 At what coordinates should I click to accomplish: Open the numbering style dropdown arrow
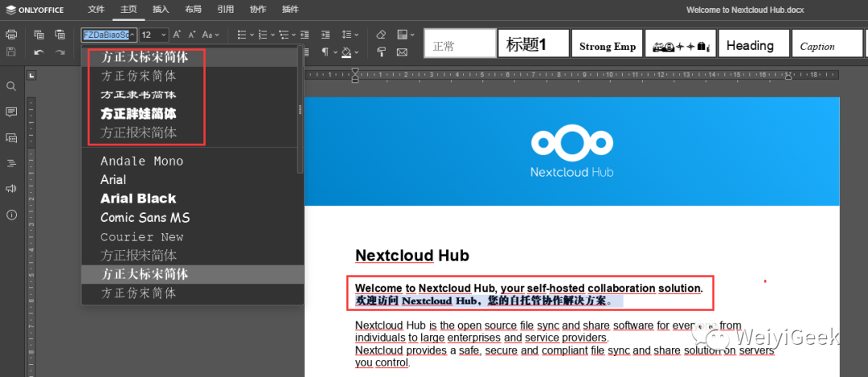pos(273,35)
